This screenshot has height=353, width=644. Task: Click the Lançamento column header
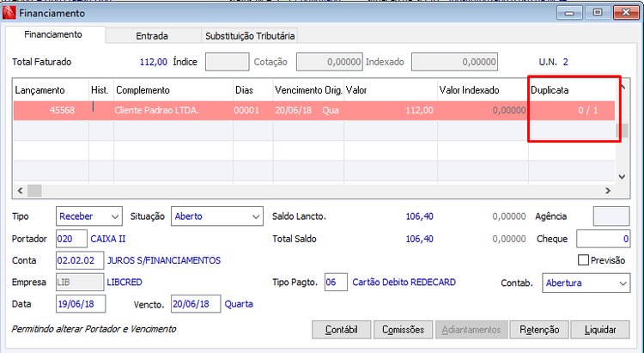click(x=51, y=90)
